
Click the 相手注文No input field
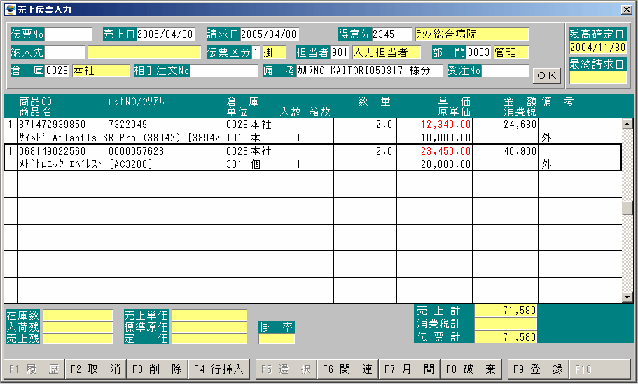[x=224, y=70]
